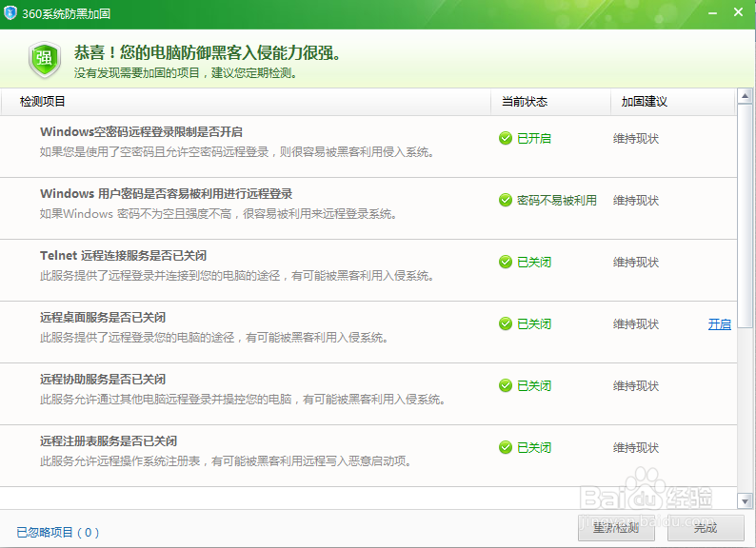This screenshot has width=756, height=548.
Task: Close the 360系统防黑加固 window
Action: [x=738, y=12]
